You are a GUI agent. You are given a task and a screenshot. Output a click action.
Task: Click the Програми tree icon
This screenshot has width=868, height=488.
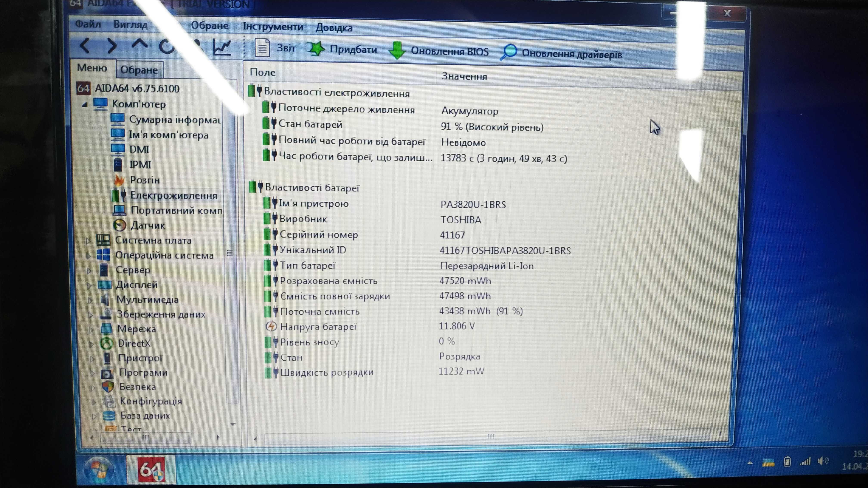coord(107,373)
